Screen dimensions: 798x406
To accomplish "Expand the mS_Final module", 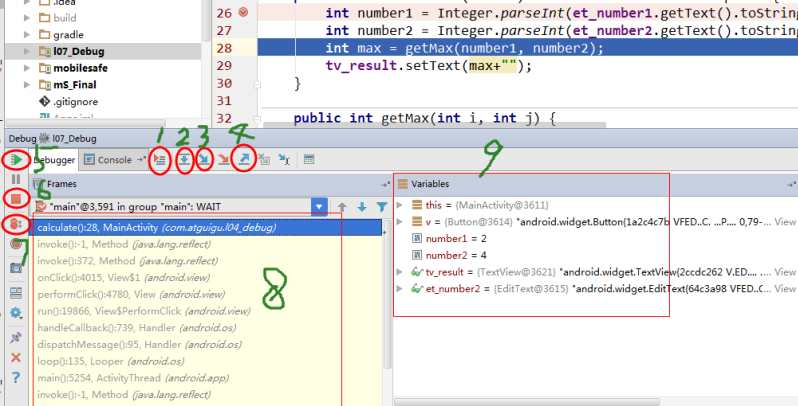I will pyautogui.click(x=27, y=85).
